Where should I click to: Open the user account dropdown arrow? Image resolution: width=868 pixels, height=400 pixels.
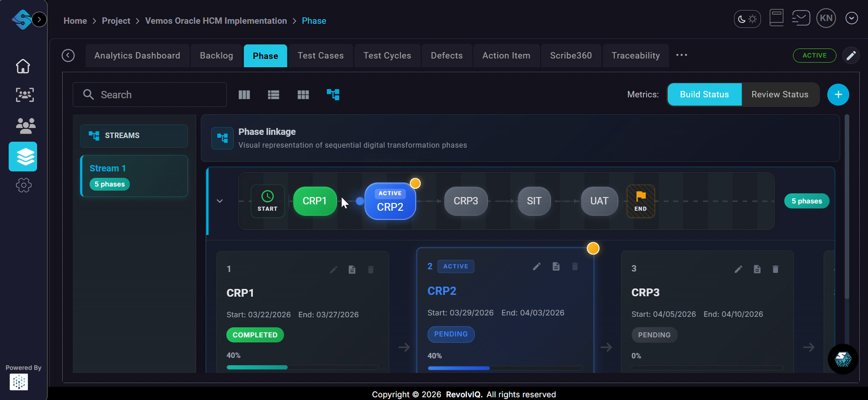(851, 18)
